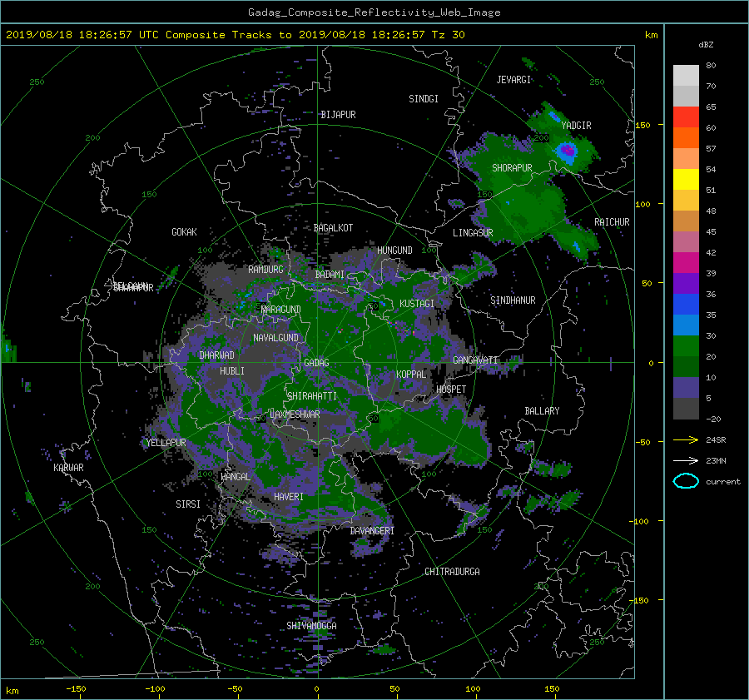The height and width of the screenshot is (700, 749).
Task: Click the blue-purple storm core near YADGIR
Action: [x=568, y=151]
